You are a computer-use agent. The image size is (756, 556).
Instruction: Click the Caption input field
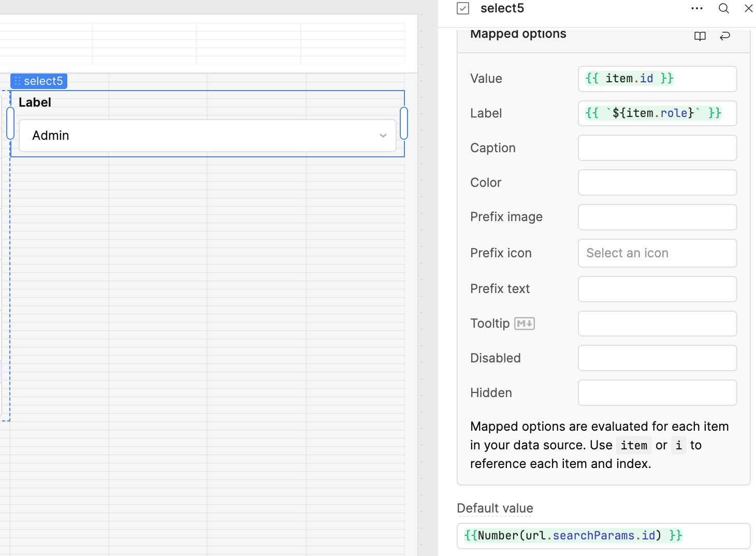coord(657,148)
